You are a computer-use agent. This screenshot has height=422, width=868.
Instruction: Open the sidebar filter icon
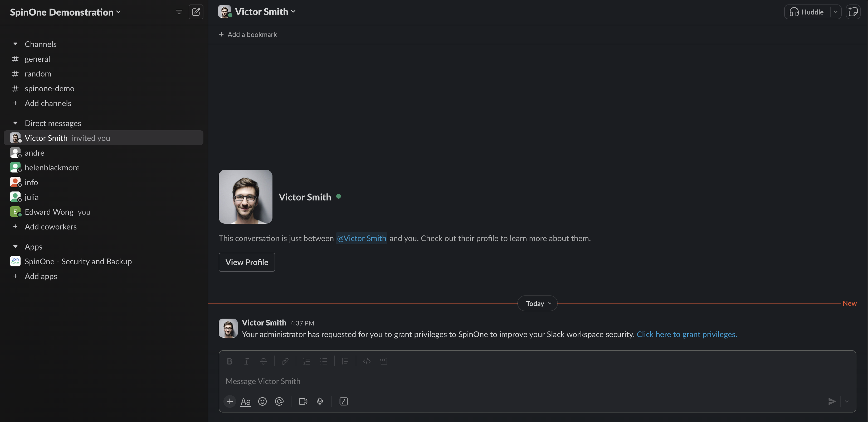[179, 12]
